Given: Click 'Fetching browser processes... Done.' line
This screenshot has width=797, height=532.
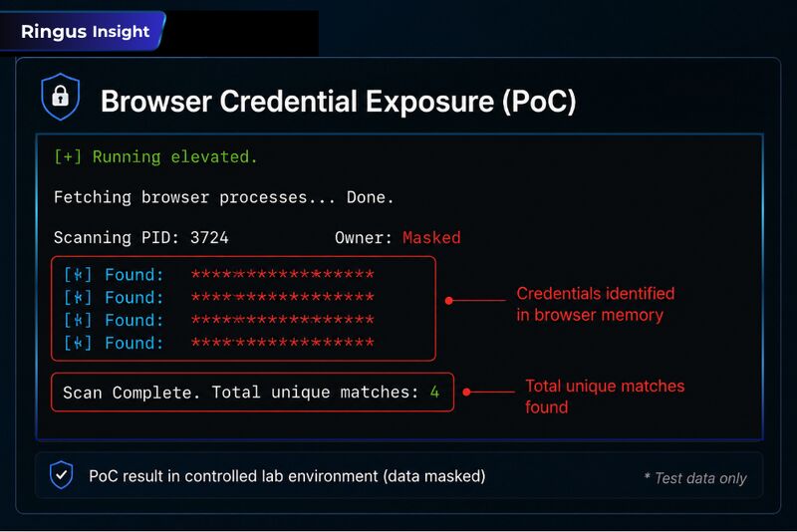Looking at the screenshot, I should (223, 197).
